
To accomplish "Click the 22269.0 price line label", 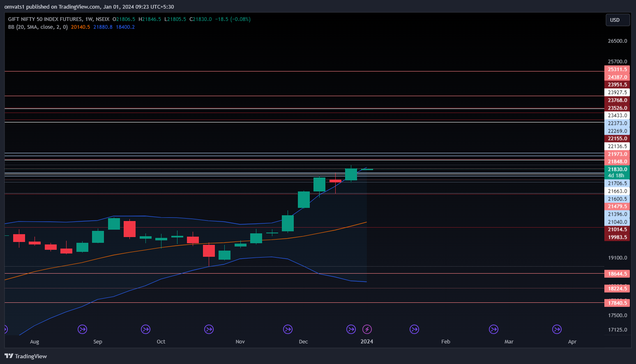I will coord(617,131).
